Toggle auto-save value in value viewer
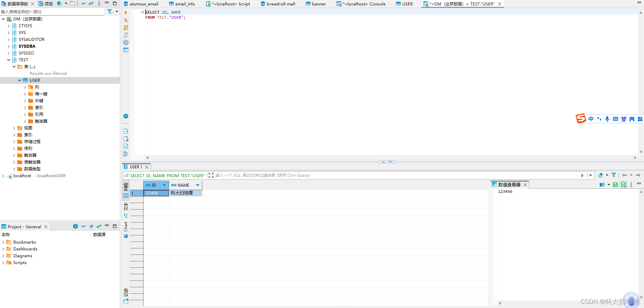This screenshot has width=644, height=308. [x=624, y=185]
